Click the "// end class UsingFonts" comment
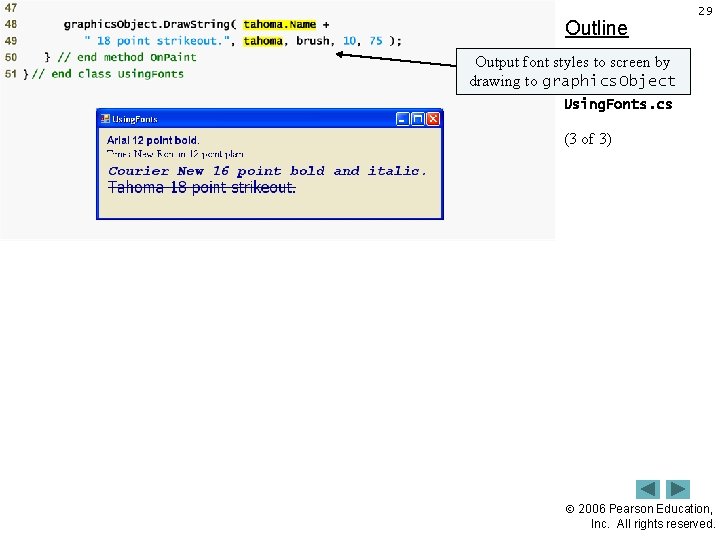 click(107, 74)
